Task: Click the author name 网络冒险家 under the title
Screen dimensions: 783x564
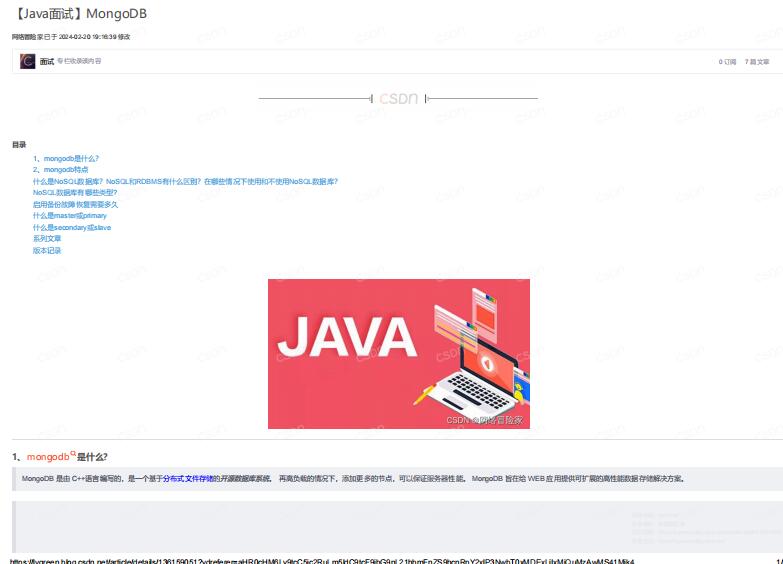Action: pos(27,37)
